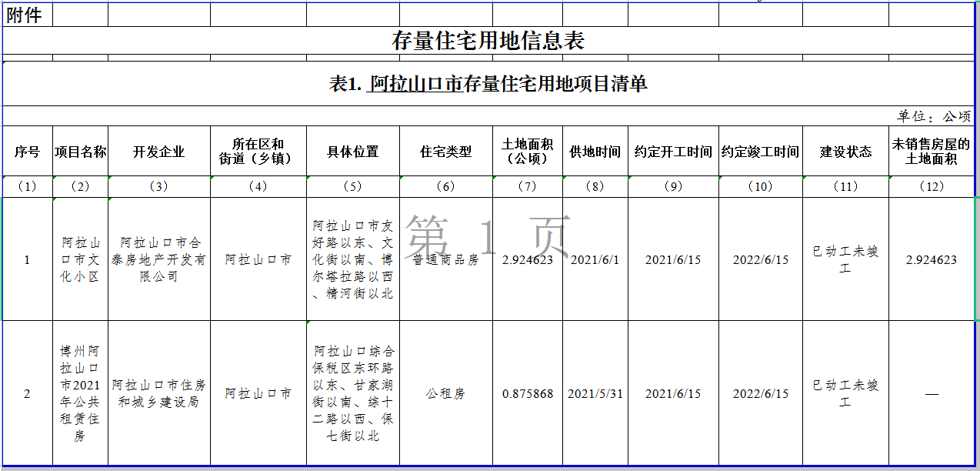
Task: Select the column index cell （12）
Action: [932, 186]
